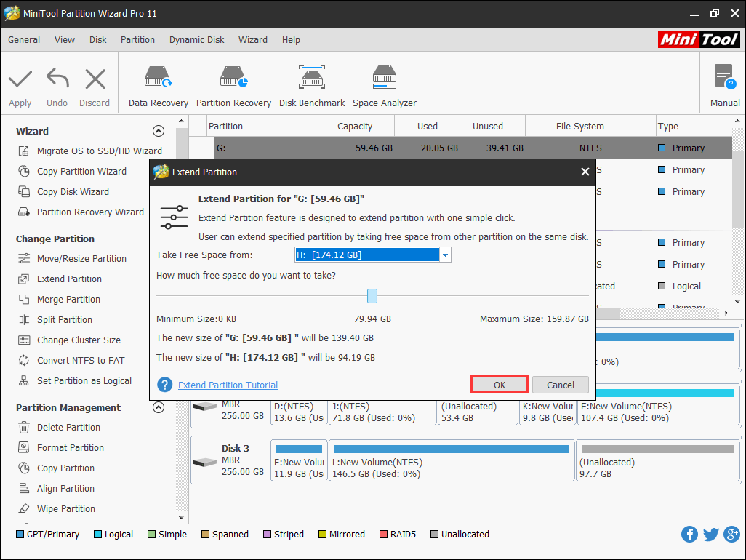Open the Twitter share icon

pos(710,535)
